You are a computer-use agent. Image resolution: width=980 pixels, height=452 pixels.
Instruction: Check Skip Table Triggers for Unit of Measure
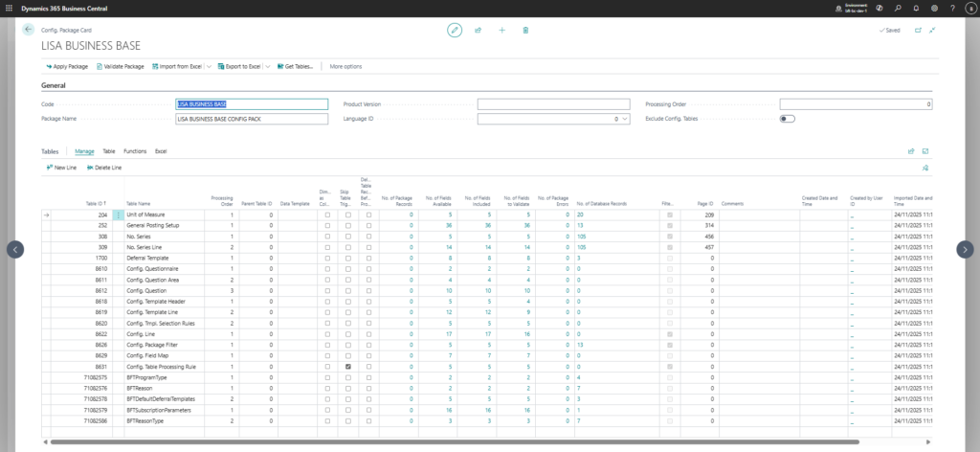pyautogui.click(x=348, y=215)
